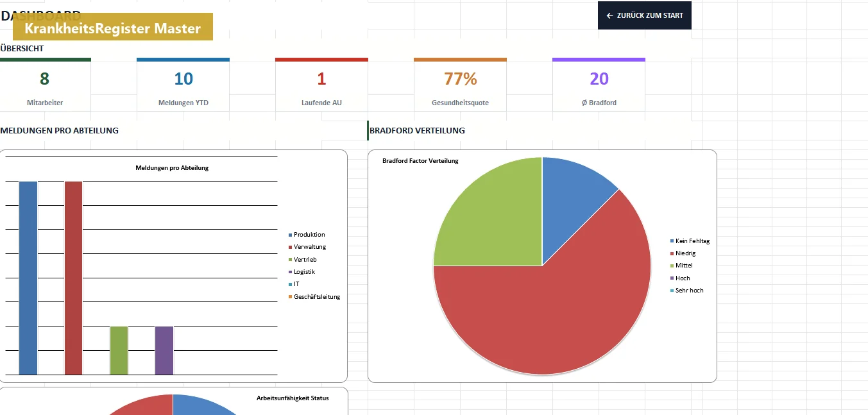Image resolution: width=868 pixels, height=415 pixels.
Task: Click the Geschäftsleitung legend entry
Action: [314, 297]
